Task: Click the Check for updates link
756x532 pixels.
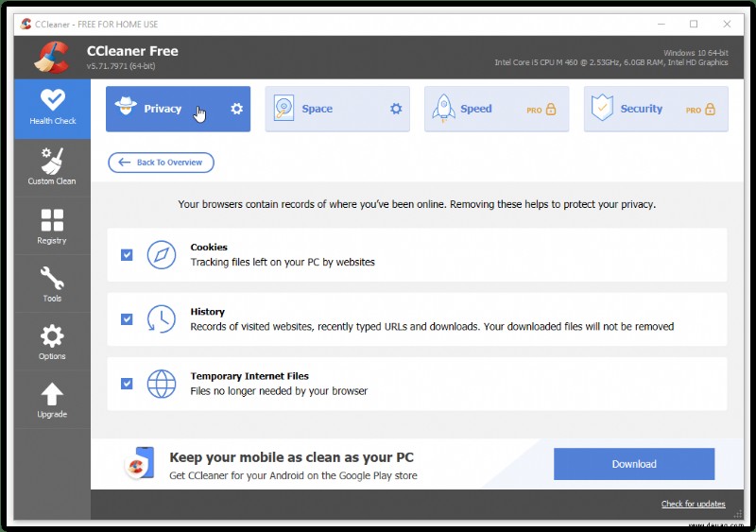Action: point(694,504)
